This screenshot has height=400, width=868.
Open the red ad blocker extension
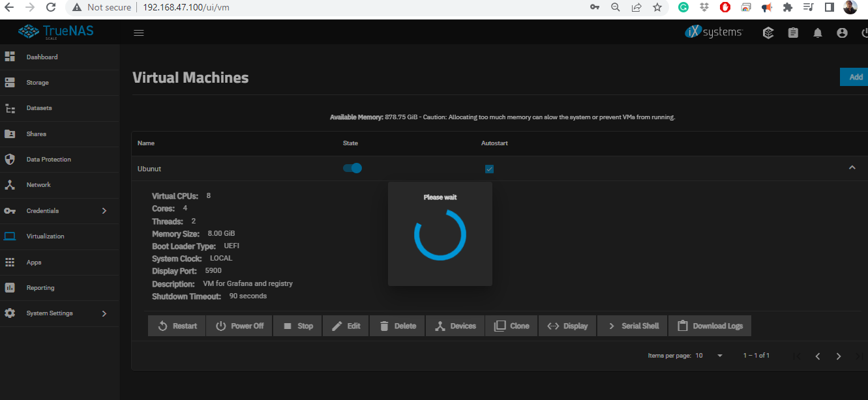pos(725,7)
